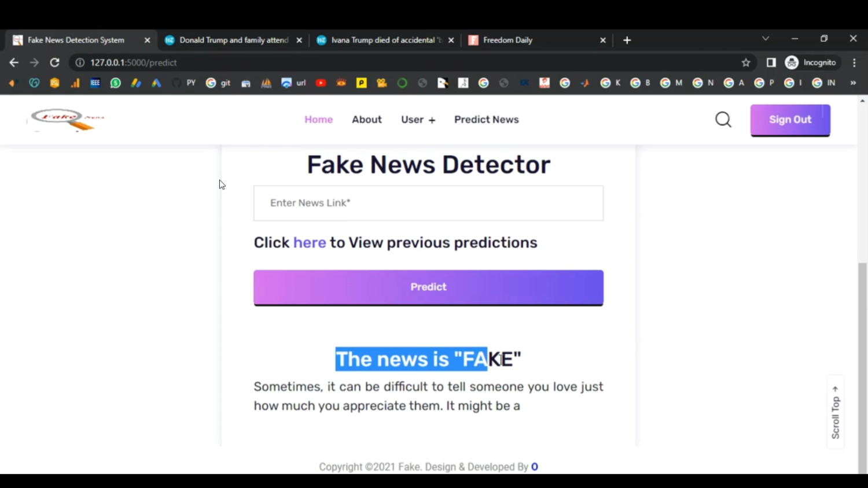The image size is (868, 488).
Task: Click the 'Fake News Detector' heading
Action: [428, 165]
